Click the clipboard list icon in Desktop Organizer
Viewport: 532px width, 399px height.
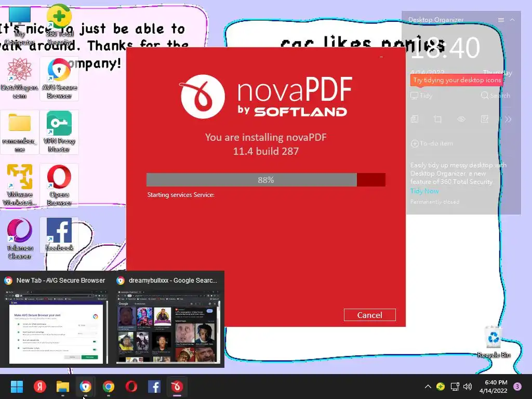click(414, 119)
